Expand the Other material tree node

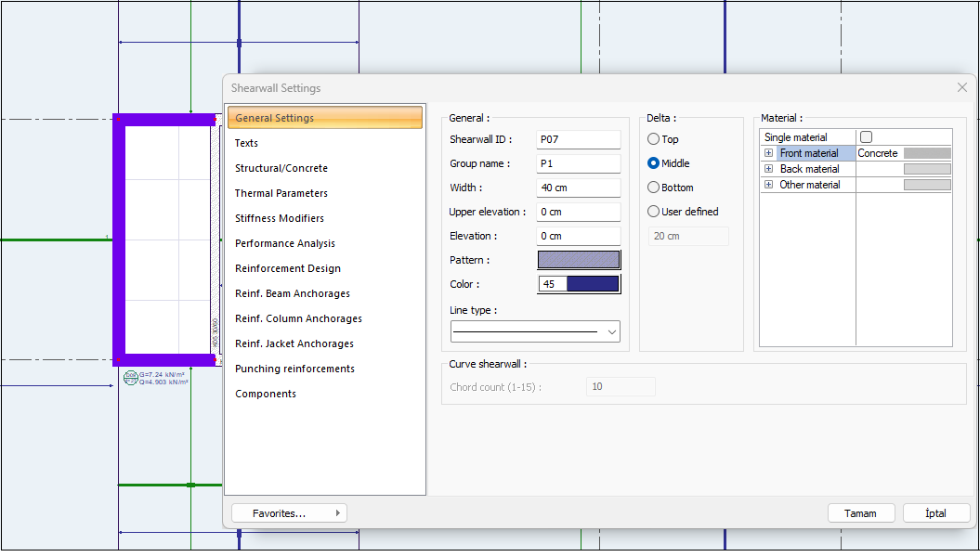click(x=769, y=185)
